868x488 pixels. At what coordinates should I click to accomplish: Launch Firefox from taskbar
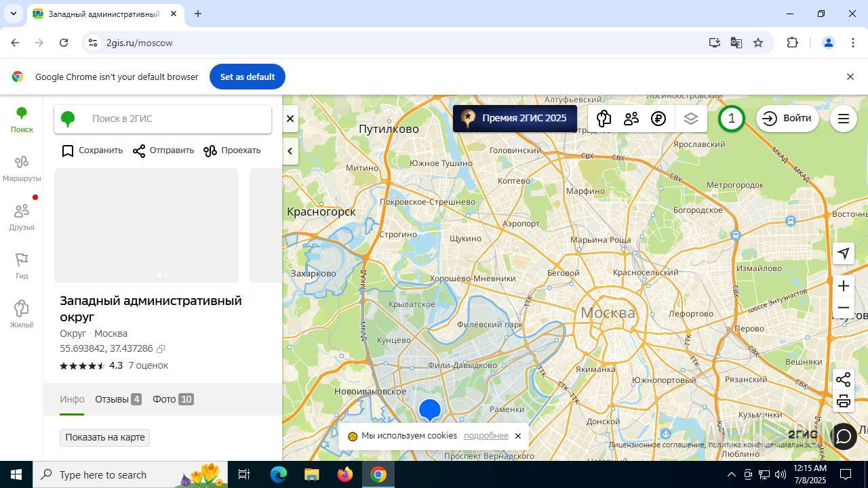click(x=345, y=474)
